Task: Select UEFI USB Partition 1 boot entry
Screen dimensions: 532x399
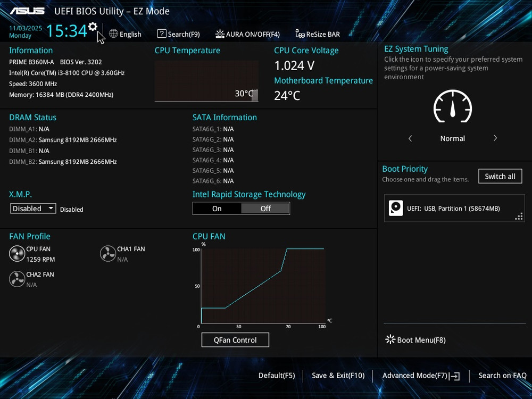Action: pyautogui.click(x=453, y=208)
